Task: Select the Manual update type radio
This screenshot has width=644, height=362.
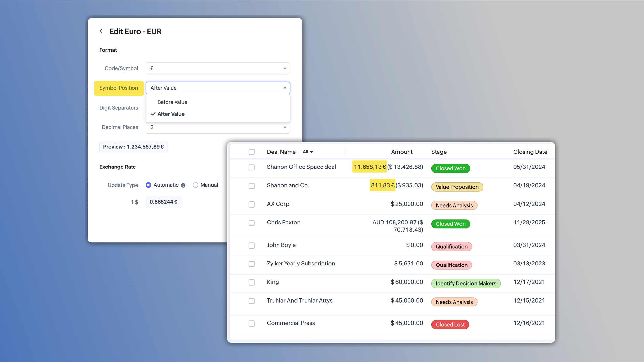Action: coord(195,185)
